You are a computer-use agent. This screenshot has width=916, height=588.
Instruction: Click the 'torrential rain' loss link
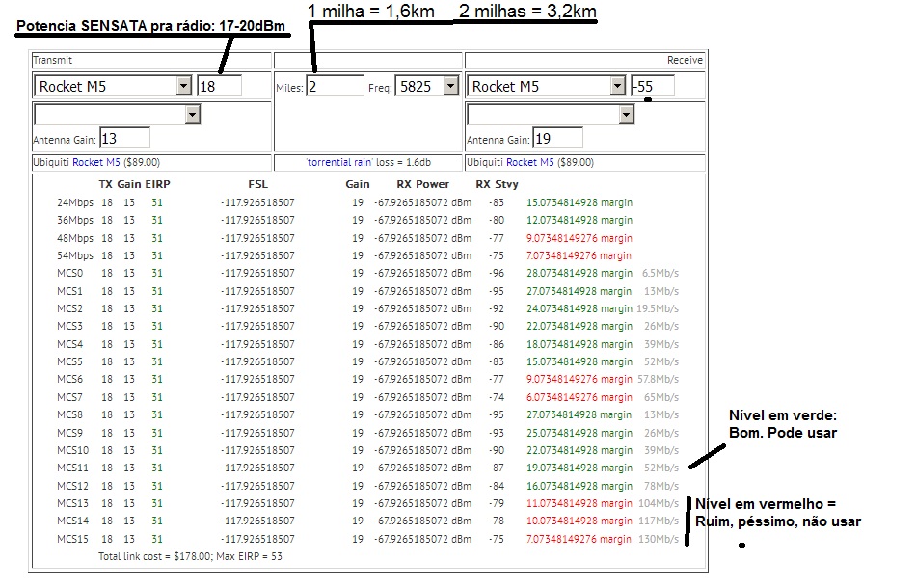[339, 162]
